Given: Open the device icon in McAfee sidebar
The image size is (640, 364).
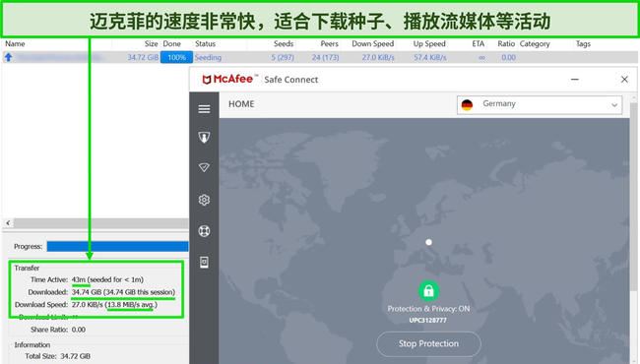Looking at the screenshot, I should pyautogui.click(x=204, y=262).
